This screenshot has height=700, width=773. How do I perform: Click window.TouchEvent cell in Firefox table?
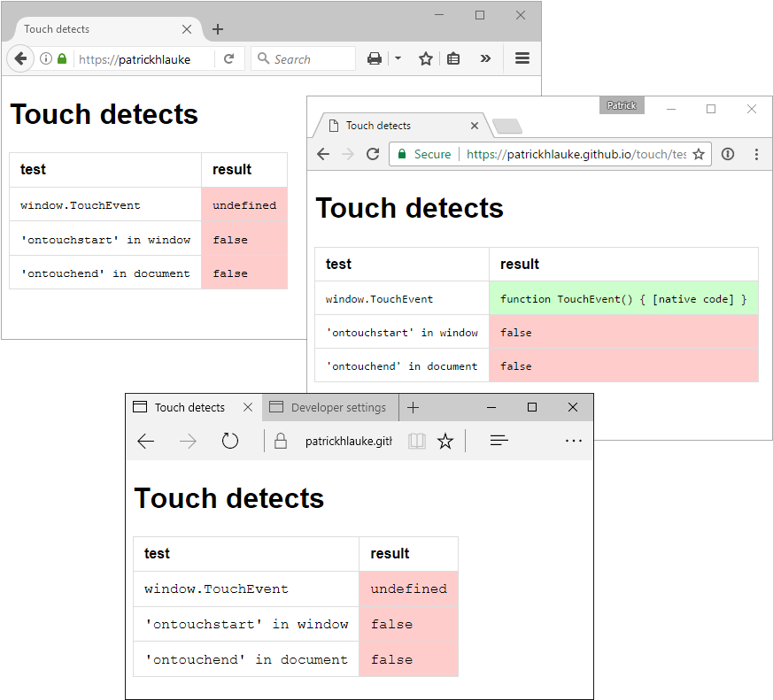105,205
